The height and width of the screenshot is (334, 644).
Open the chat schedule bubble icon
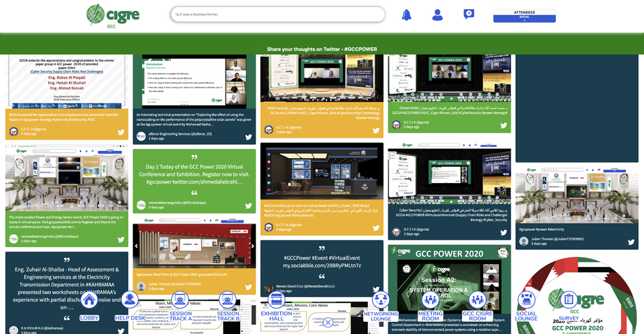point(469,14)
